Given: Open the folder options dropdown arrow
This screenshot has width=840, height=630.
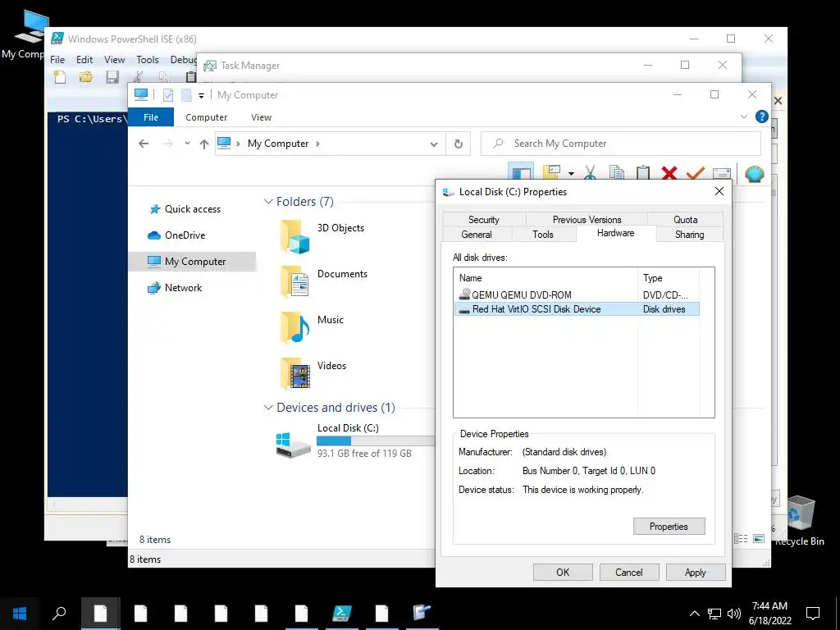Looking at the screenshot, I should point(571,174).
